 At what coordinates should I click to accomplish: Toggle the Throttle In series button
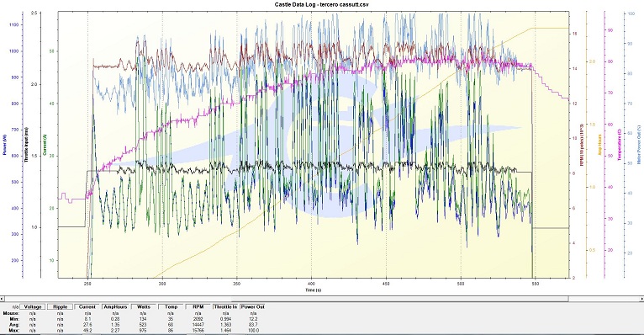(x=225, y=306)
